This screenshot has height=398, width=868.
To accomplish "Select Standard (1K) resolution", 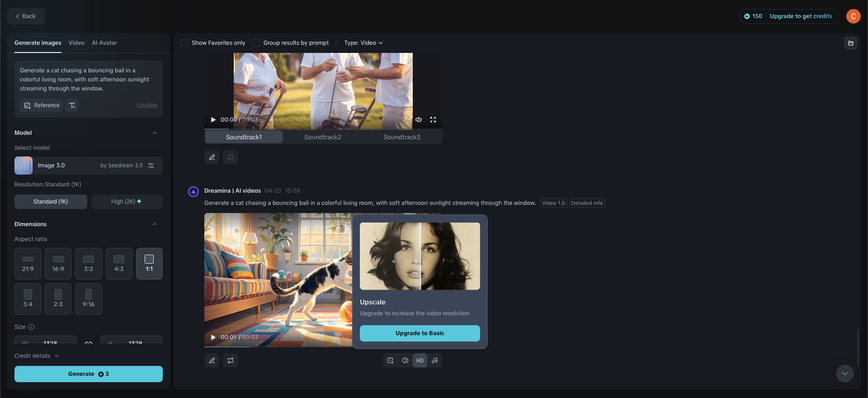I will 51,202.
